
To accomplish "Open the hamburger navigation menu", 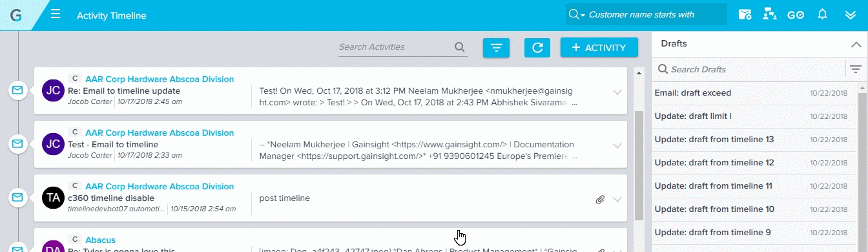I will 56,14.
